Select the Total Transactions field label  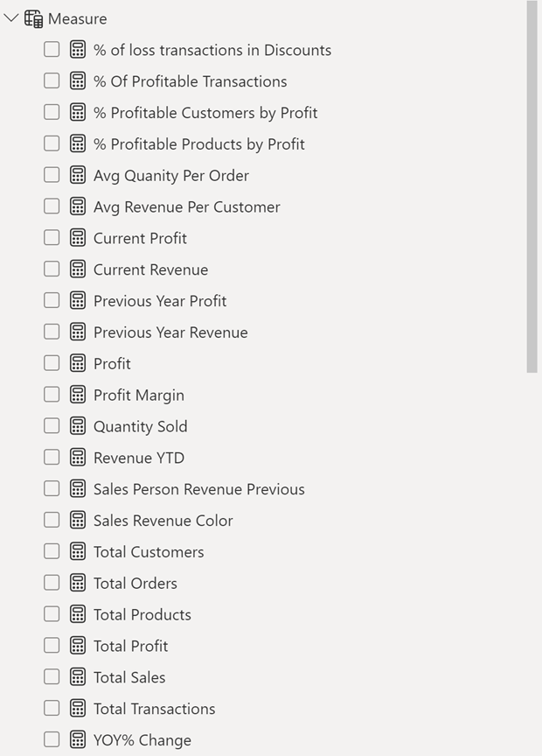pos(154,709)
